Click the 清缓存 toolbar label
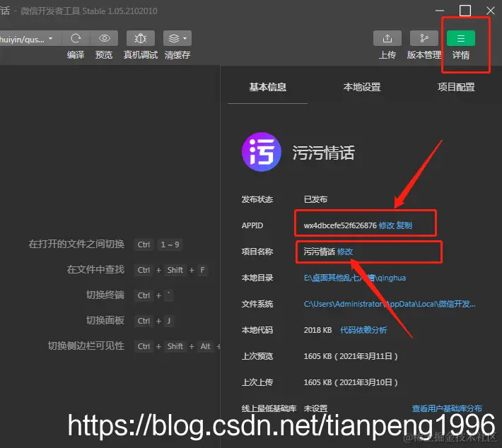 pos(177,55)
